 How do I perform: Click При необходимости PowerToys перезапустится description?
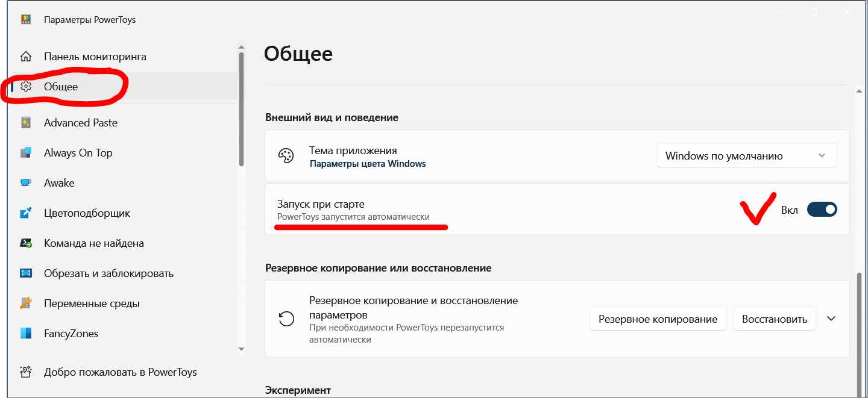coord(407,334)
